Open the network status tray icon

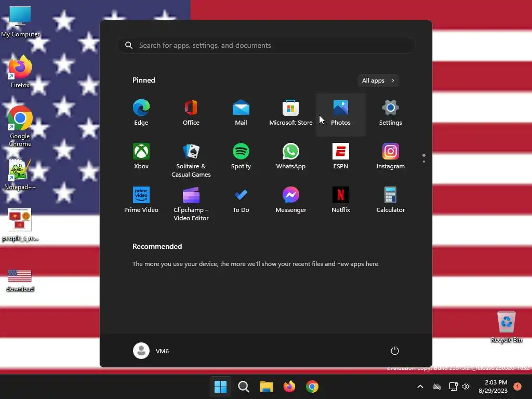(453, 387)
